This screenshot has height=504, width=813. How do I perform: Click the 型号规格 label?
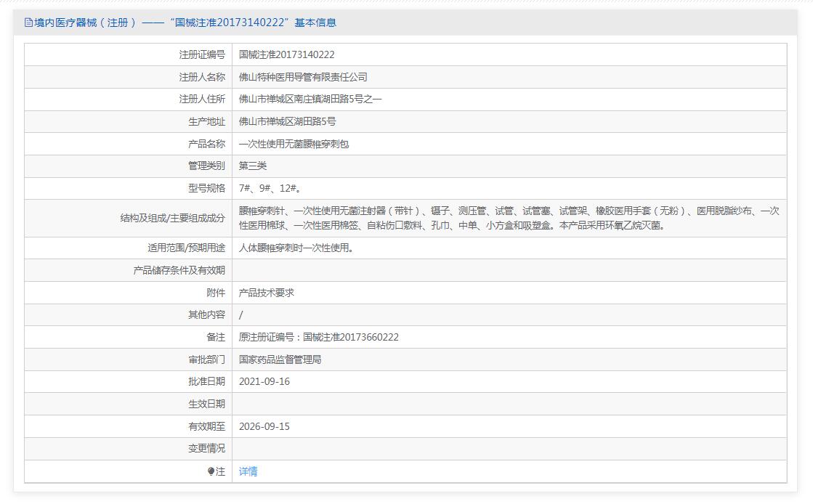(207, 188)
